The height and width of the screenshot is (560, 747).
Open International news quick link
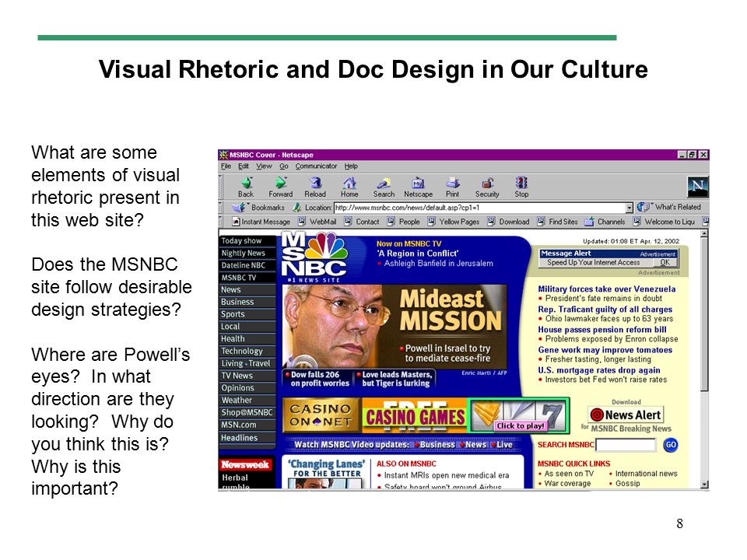tap(646, 474)
